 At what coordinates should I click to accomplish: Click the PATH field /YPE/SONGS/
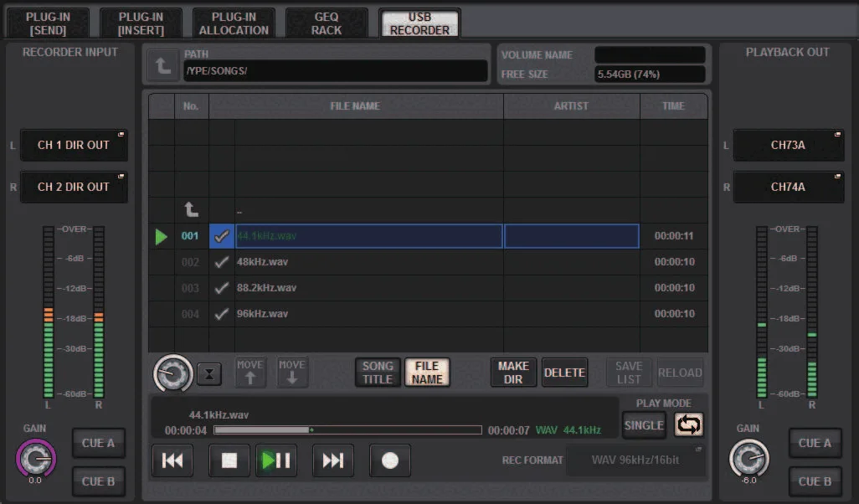[x=335, y=70]
